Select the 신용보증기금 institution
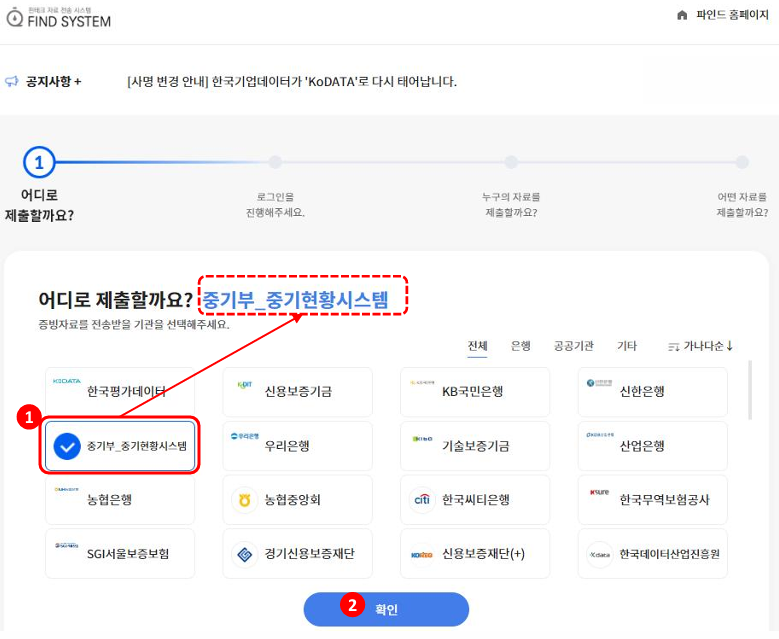This screenshot has width=779, height=639. [297, 392]
